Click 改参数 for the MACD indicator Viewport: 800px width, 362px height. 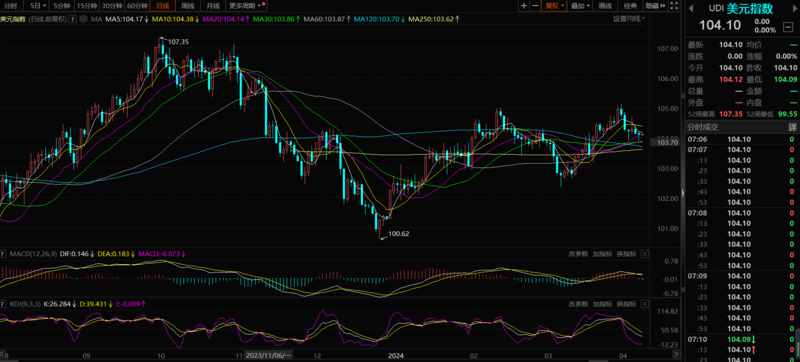point(579,253)
